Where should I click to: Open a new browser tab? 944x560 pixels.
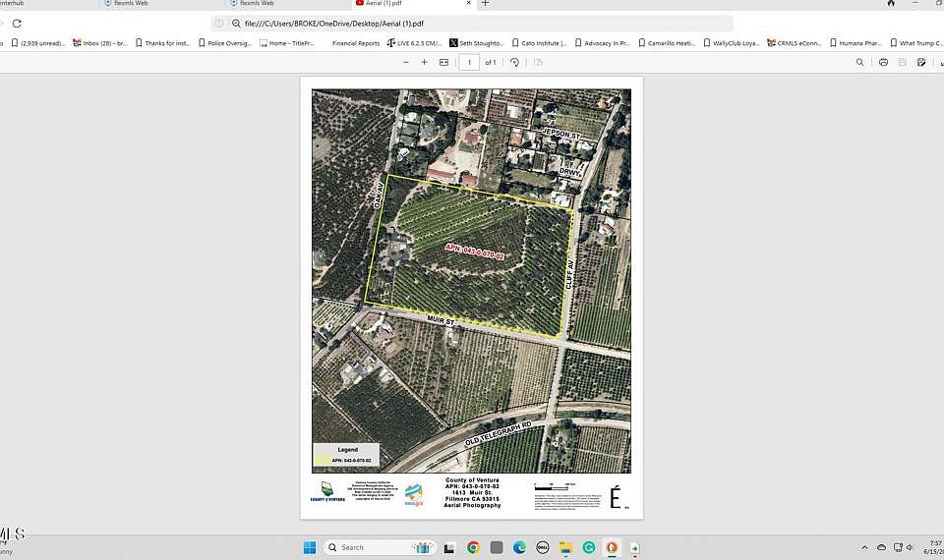(485, 4)
